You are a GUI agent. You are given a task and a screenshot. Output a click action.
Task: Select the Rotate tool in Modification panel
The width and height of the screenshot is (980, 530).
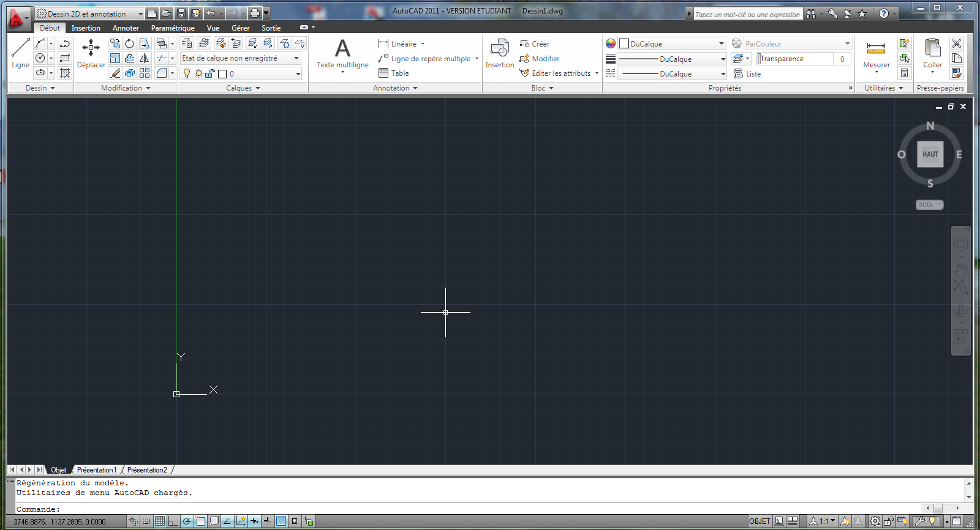pos(129,43)
